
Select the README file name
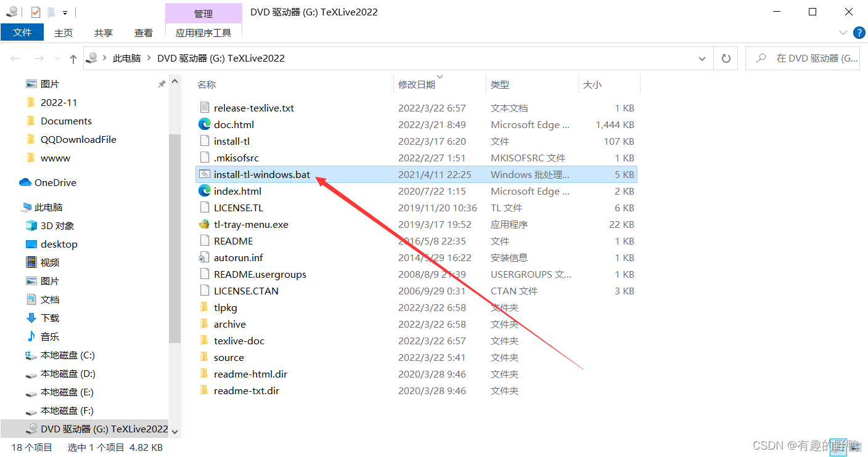(233, 241)
